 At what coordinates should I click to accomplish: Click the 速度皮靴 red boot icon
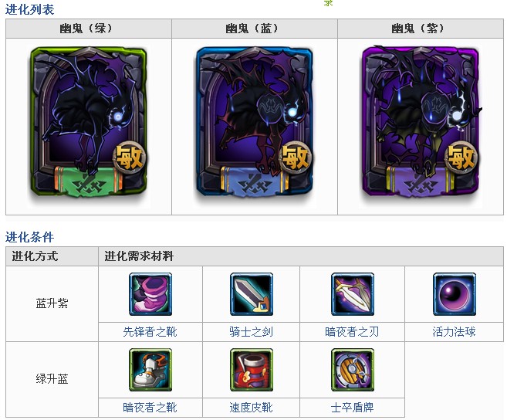(252, 370)
